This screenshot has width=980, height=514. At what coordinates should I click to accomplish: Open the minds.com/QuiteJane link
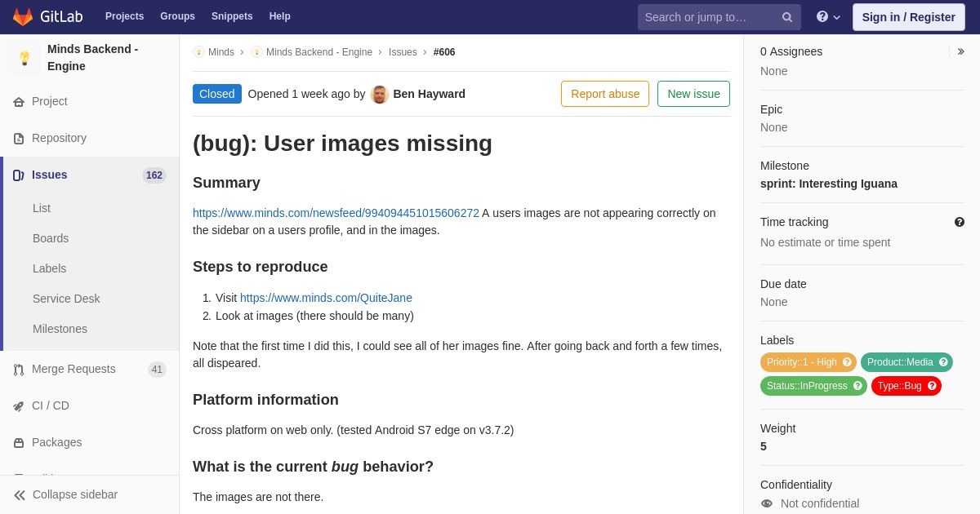[326, 298]
